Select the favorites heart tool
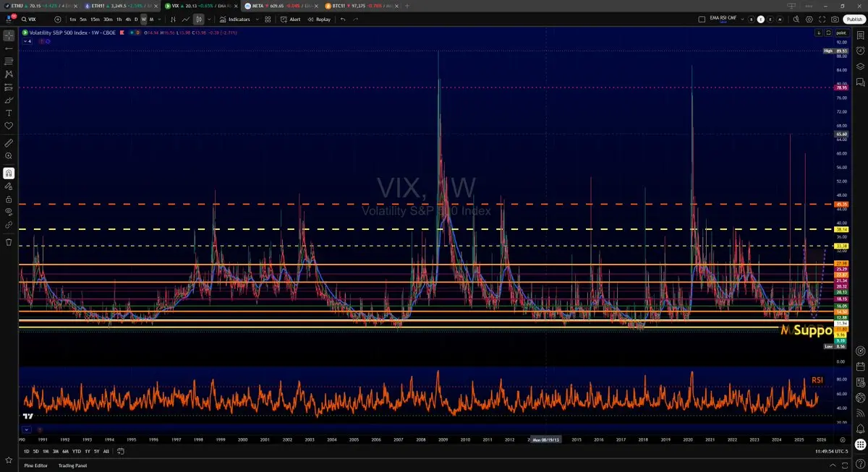This screenshot has width=868, height=472. [9, 126]
